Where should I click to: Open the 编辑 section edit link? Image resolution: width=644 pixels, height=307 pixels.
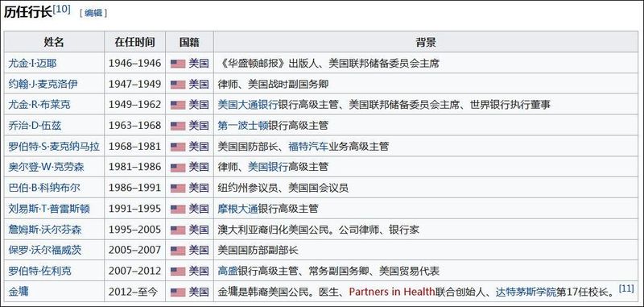(x=93, y=13)
